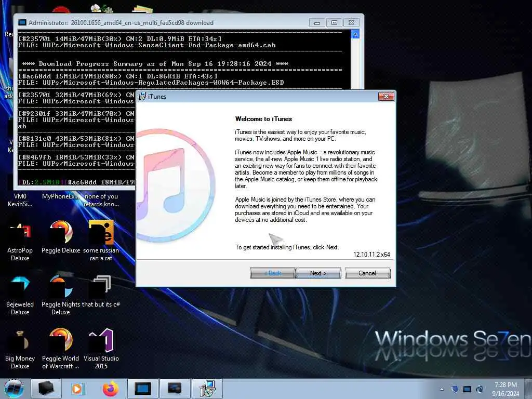The image size is (532, 399).
Task: Cancel the iTunes installation
Action: 367,273
